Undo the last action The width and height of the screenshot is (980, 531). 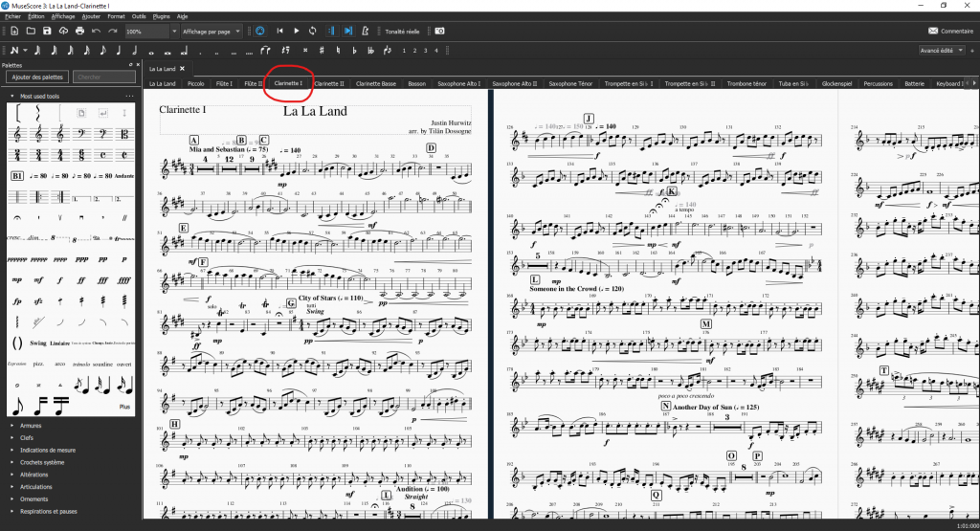pos(97,31)
